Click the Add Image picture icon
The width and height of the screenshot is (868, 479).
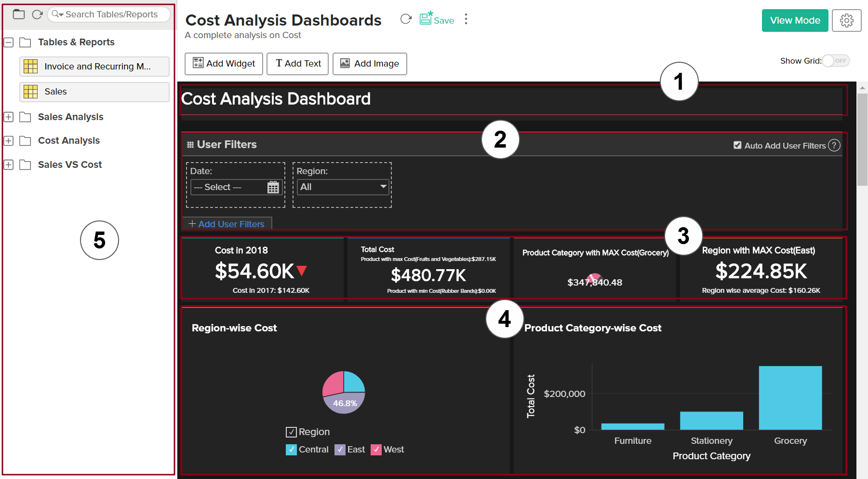(x=344, y=63)
